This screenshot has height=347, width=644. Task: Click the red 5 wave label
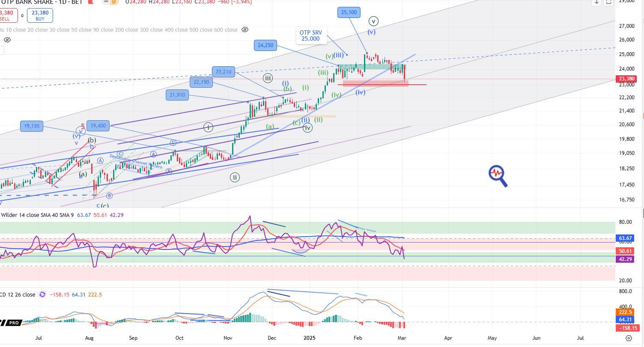click(83, 127)
